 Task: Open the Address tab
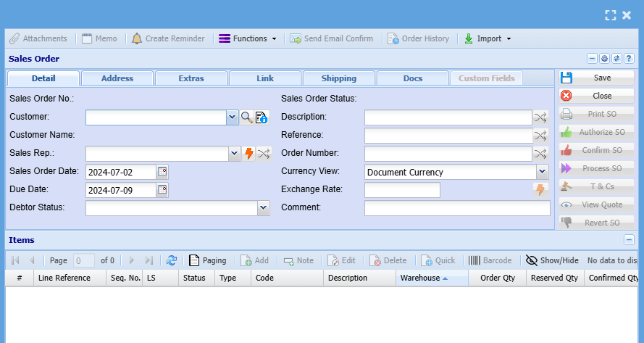tap(117, 78)
